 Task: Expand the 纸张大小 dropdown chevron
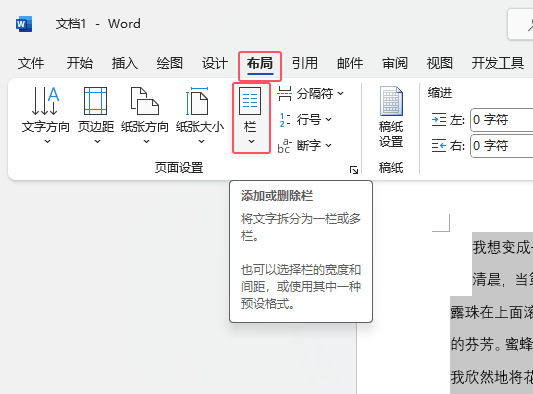tap(202, 141)
